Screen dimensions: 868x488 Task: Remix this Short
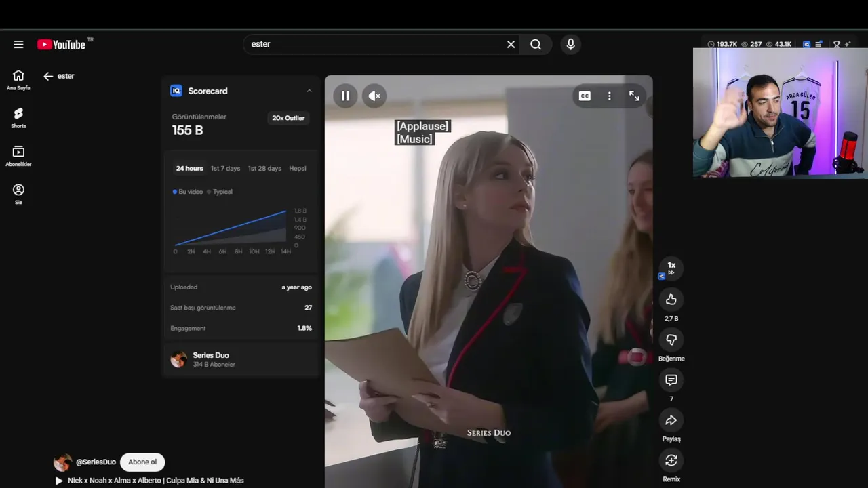pyautogui.click(x=671, y=460)
